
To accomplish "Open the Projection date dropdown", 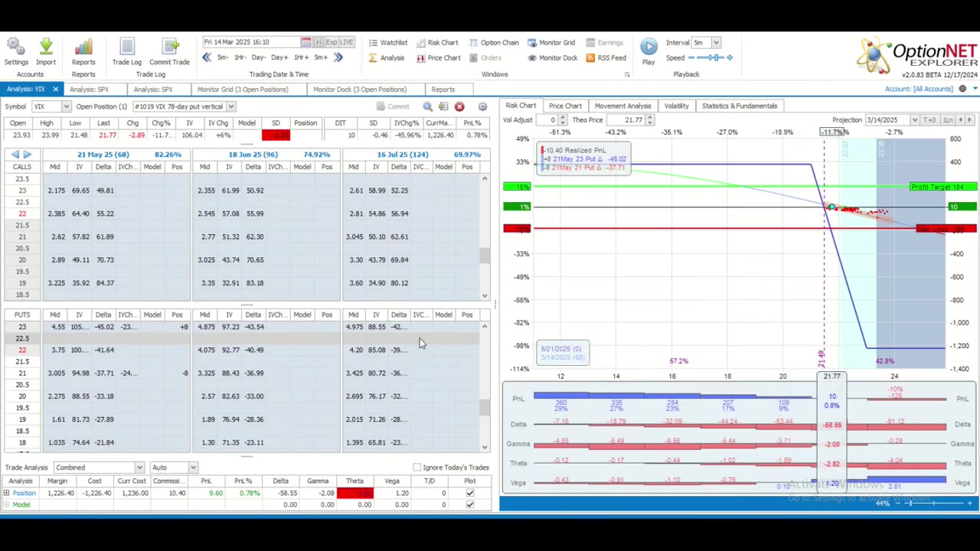I will [x=914, y=120].
